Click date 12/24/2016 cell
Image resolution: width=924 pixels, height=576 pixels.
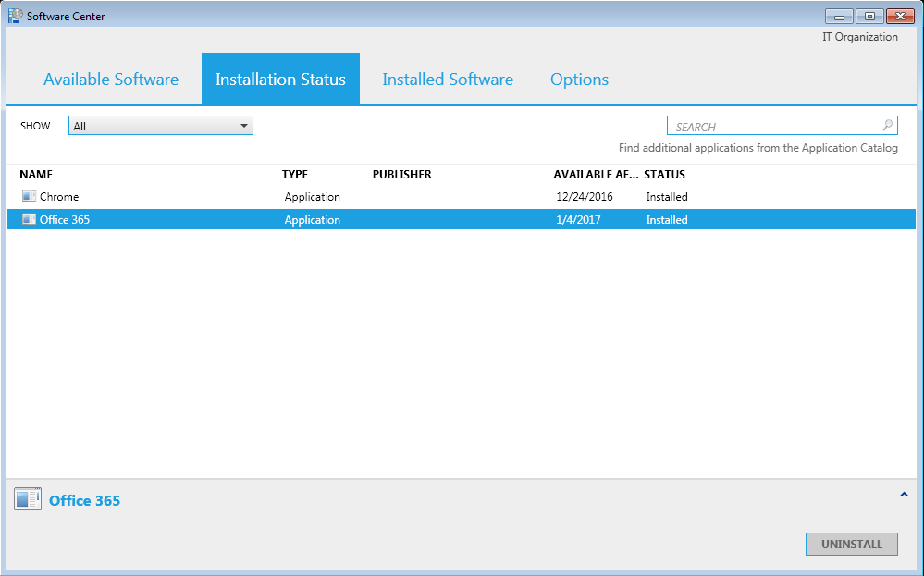pyautogui.click(x=585, y=197)
